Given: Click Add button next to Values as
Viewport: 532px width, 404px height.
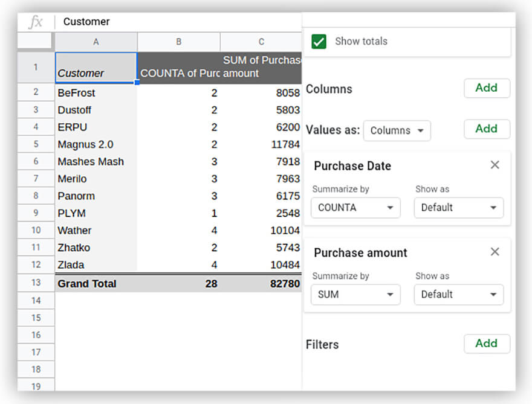Looking at the screenshot, I should (487, 129).
